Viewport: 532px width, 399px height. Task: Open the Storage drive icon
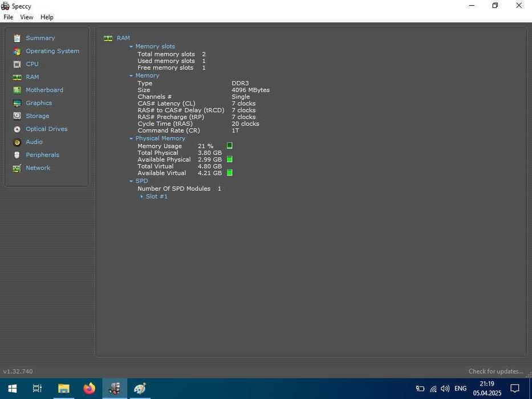[17, 116]
